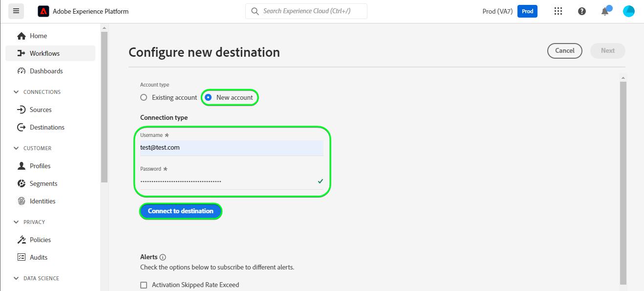
Task: Collapse the PRIVACY section chevron
Action: (x=17, y=222)
